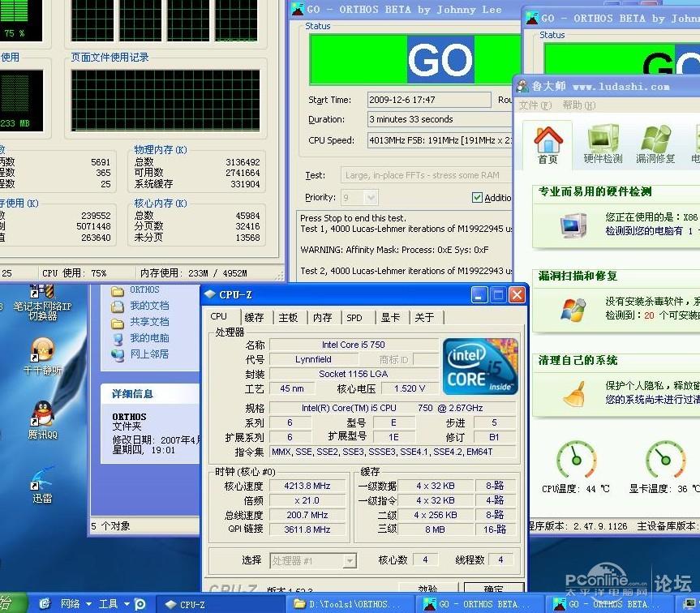The width and height of the screenshot is (700, 613).
Task: Click the 页面文件使用记录 graph in Task Manager
Action: pyautogui.click(x=165, y=100)
